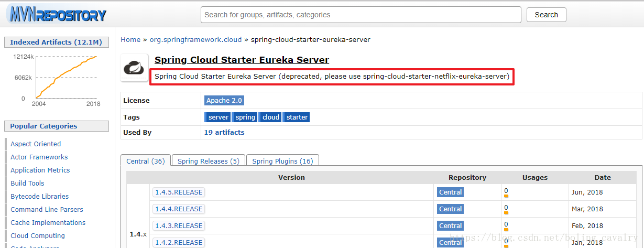Focus the artifact search input field

[361, 15]
